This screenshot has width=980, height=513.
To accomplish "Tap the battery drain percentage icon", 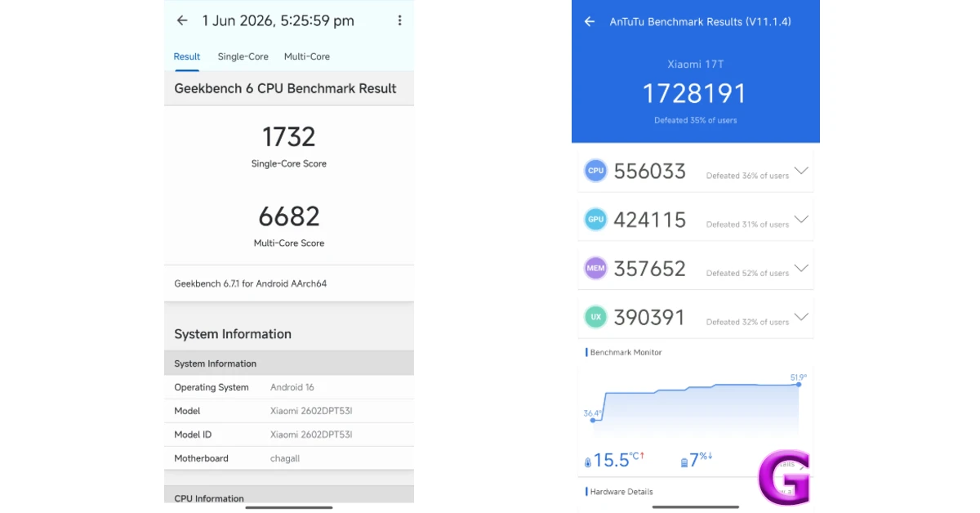I will click(x=684, y=462).
